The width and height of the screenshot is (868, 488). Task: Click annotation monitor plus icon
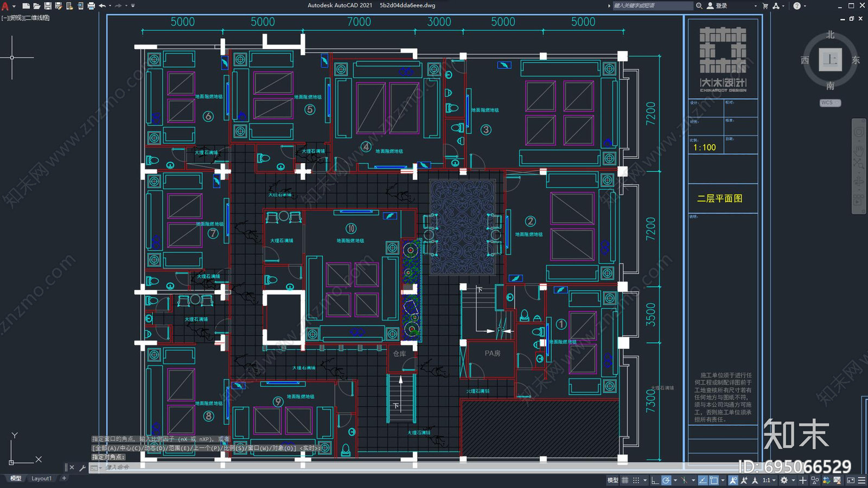pos(803,480)
